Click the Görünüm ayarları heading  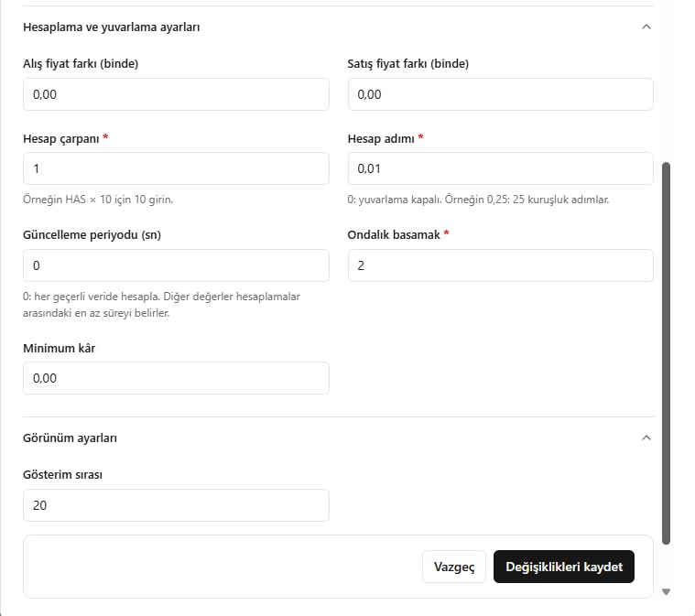pos(70,438)
